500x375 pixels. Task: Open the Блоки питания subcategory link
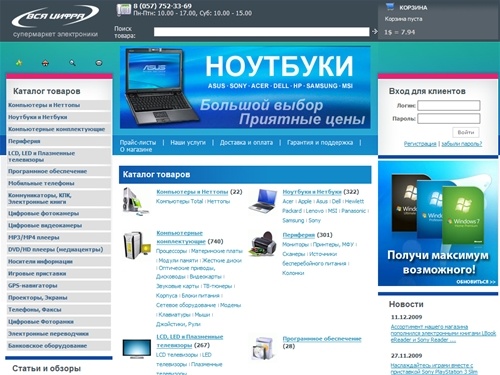tap(201, 296)
